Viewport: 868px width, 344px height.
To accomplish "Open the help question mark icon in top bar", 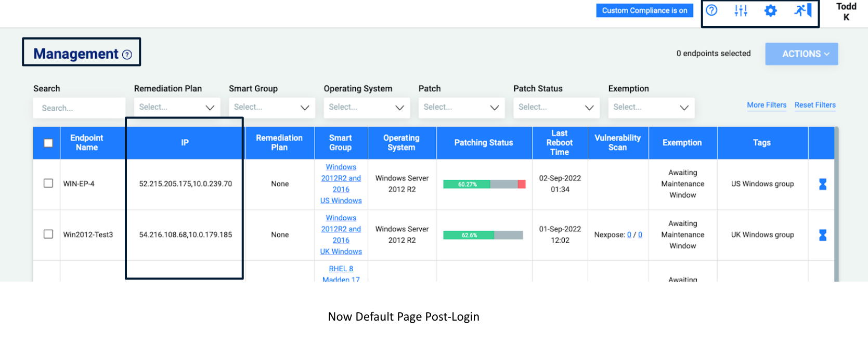I will 711,10.
